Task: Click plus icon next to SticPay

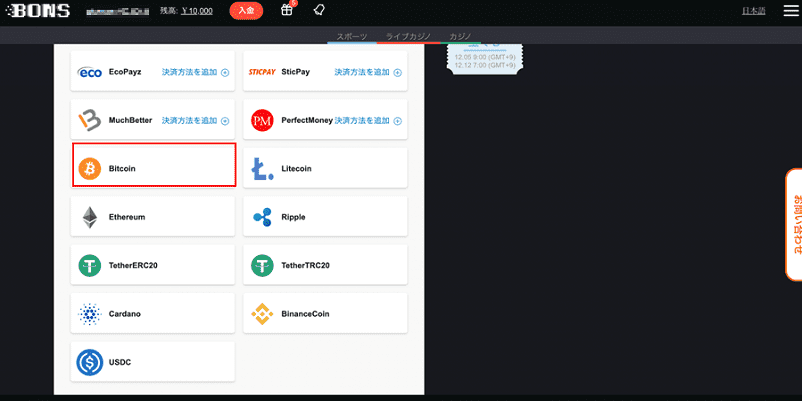Action: [397, 73]
